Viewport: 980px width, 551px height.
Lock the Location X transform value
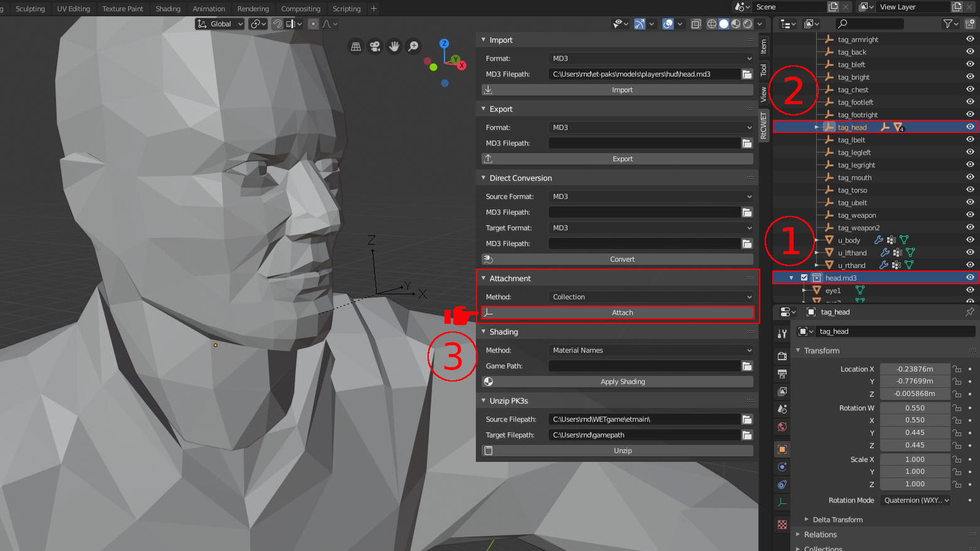956,368
